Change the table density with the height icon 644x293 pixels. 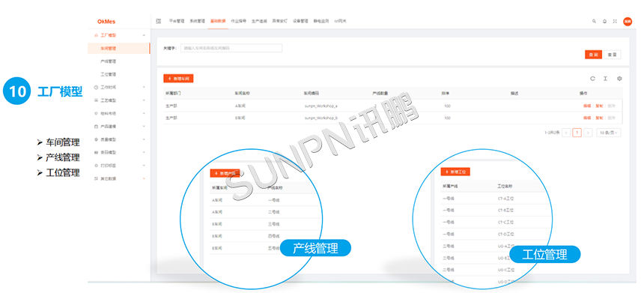point(605,79)
